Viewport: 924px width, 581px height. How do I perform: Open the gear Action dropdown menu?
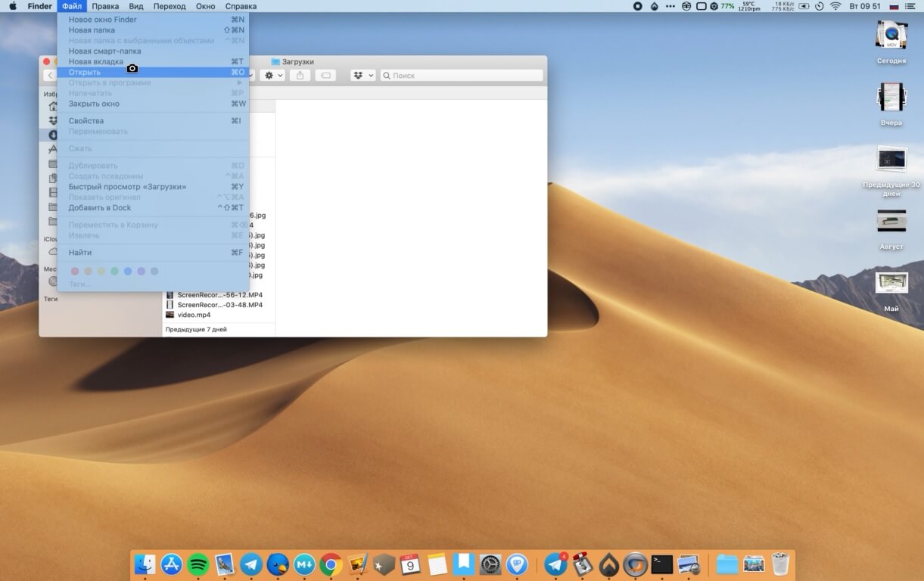pos(272,76)
